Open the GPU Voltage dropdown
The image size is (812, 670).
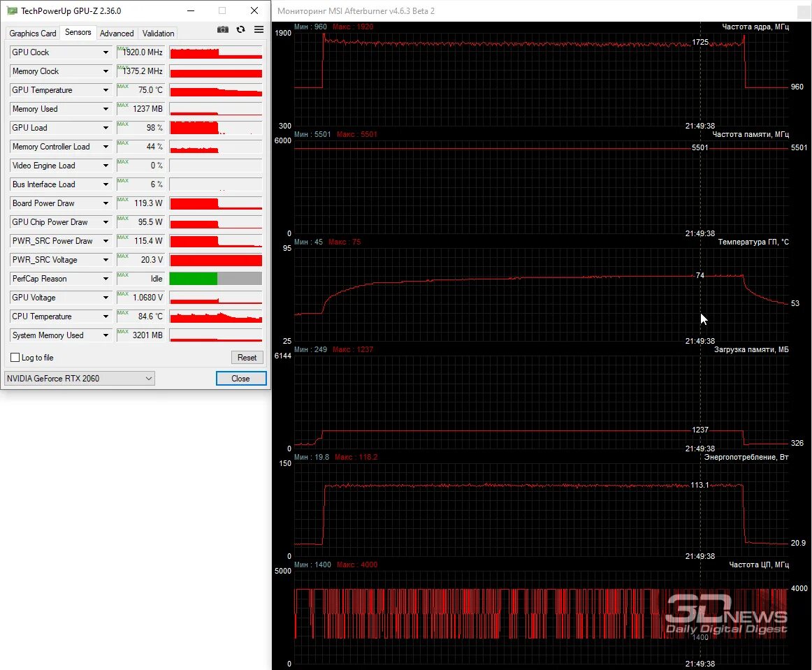106,298
